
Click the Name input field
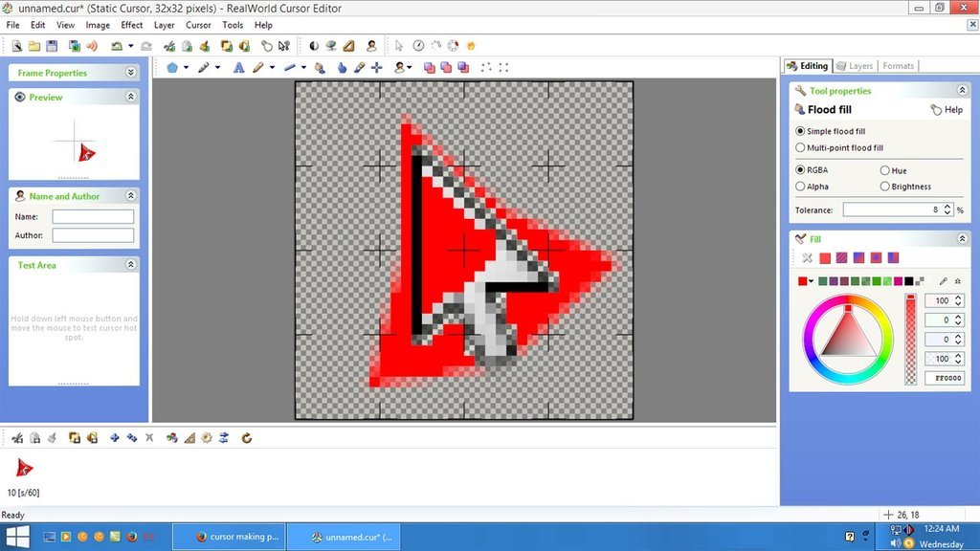click(x=93, y=216)
